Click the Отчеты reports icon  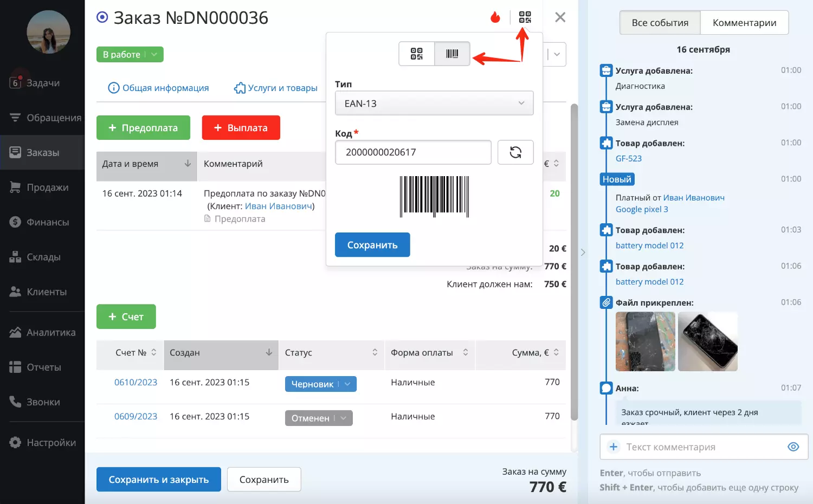pyautogui.click(x=15, y=367)
